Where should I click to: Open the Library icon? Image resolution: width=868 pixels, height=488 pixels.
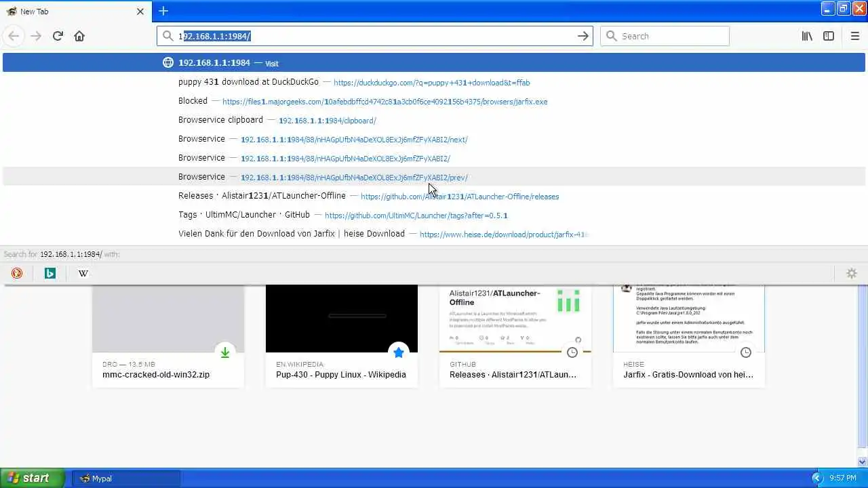tap(807, 36)
